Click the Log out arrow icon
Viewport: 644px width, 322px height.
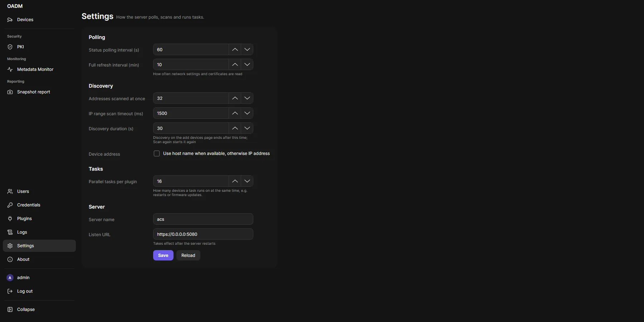click(10, 291)
